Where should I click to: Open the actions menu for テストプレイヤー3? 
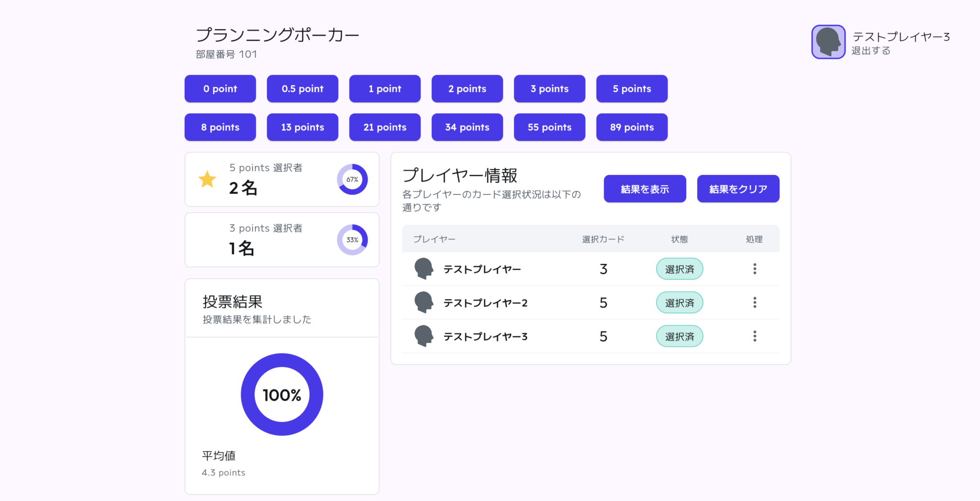pos(755,336)
